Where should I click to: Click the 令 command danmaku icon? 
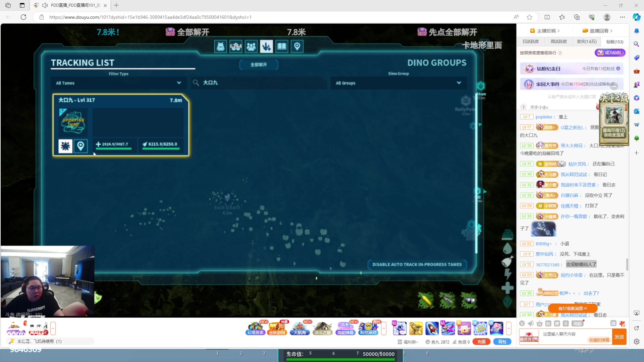click(x=566, y=323)
